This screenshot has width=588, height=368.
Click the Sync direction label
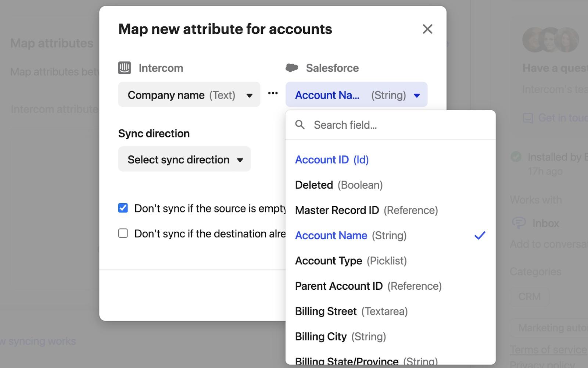154,133
